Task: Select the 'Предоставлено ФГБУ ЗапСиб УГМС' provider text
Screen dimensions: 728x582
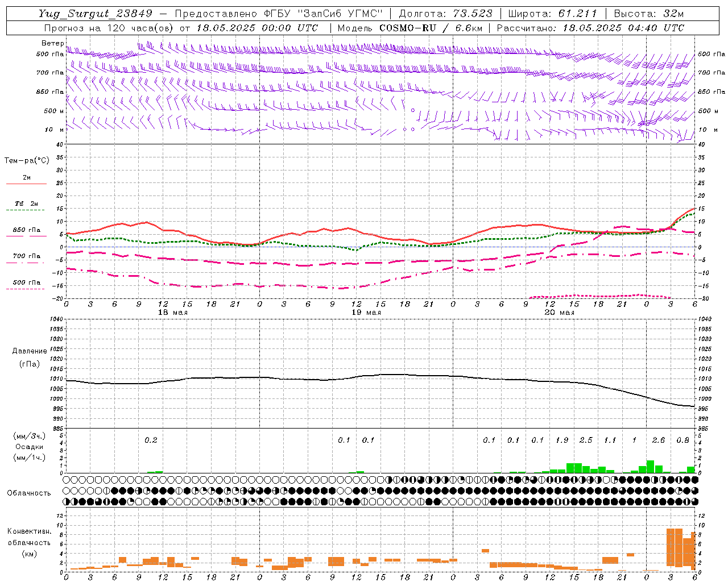Action: click(x=279, y=14)
